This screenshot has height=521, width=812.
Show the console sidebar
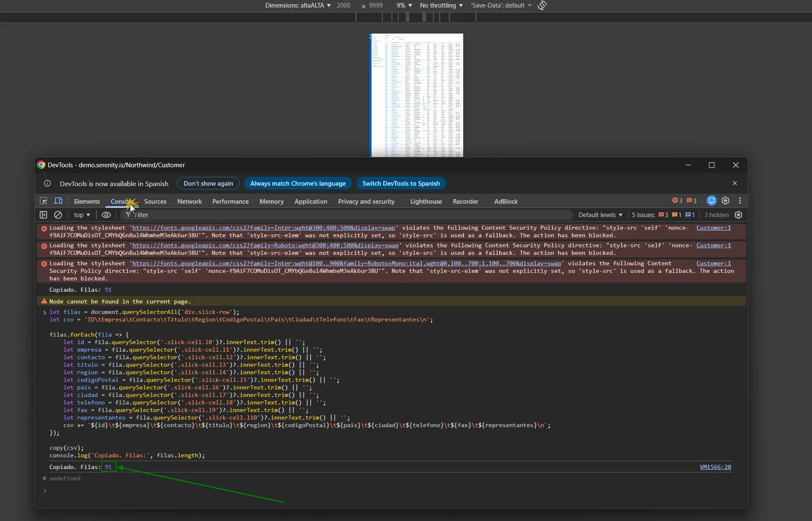(43, 215)
